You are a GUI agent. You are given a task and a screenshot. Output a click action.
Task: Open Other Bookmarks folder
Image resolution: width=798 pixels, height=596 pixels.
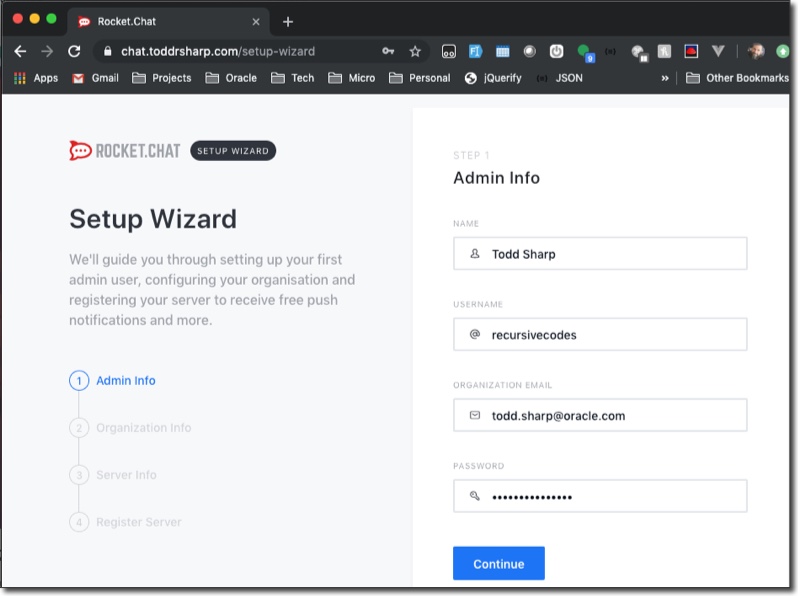coord(737,78)
